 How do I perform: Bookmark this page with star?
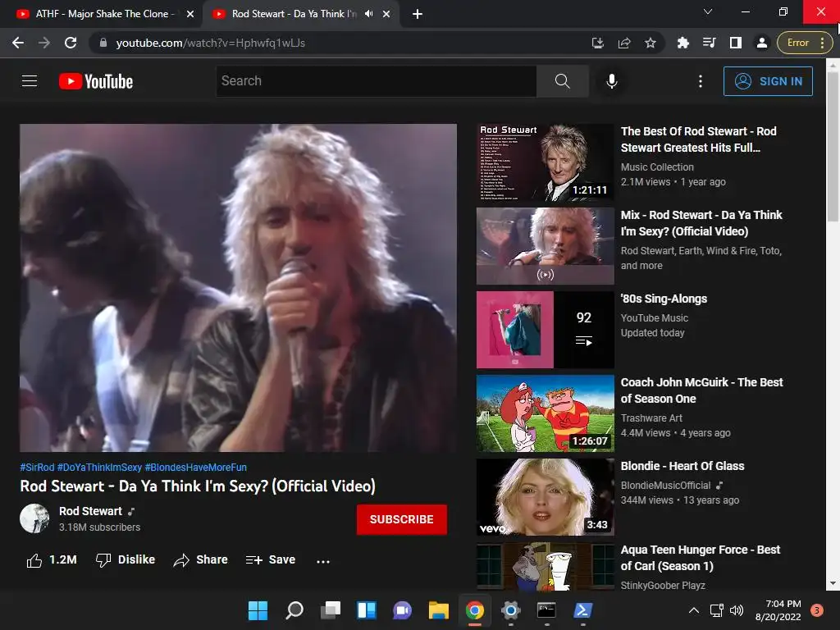pyautogui.click(x=651, y=43)
